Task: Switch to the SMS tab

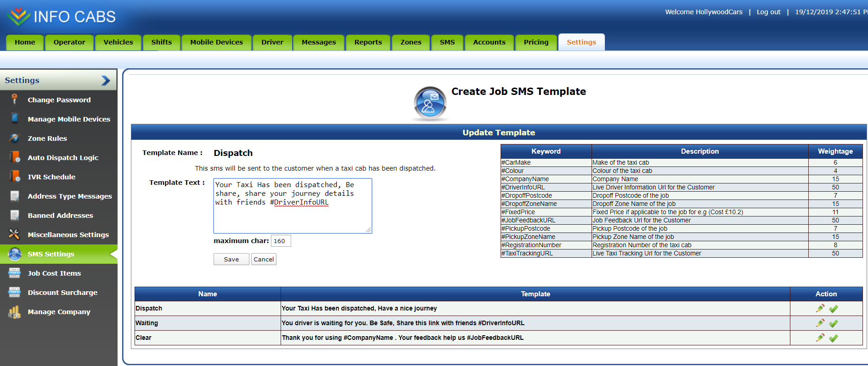Action: (447, 42)
